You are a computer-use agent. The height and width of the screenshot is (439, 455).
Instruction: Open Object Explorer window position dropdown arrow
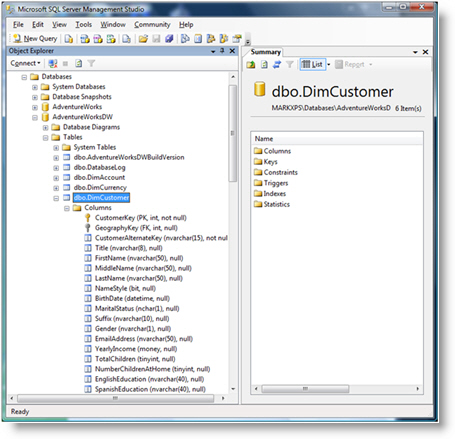coord(213,51)
